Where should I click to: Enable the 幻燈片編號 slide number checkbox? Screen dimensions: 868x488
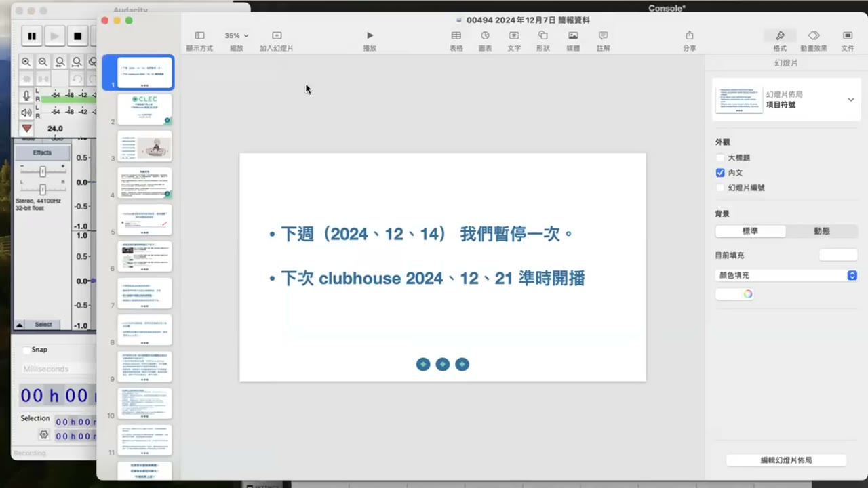(720, 188)
